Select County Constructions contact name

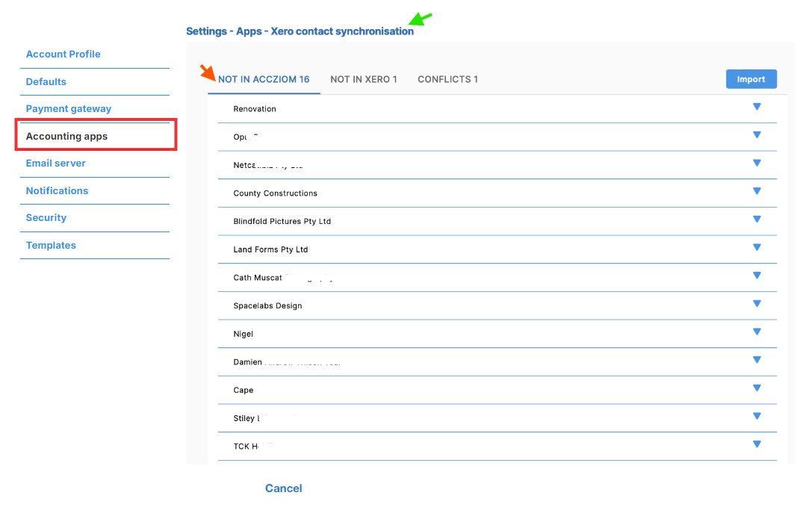point(275,193)
